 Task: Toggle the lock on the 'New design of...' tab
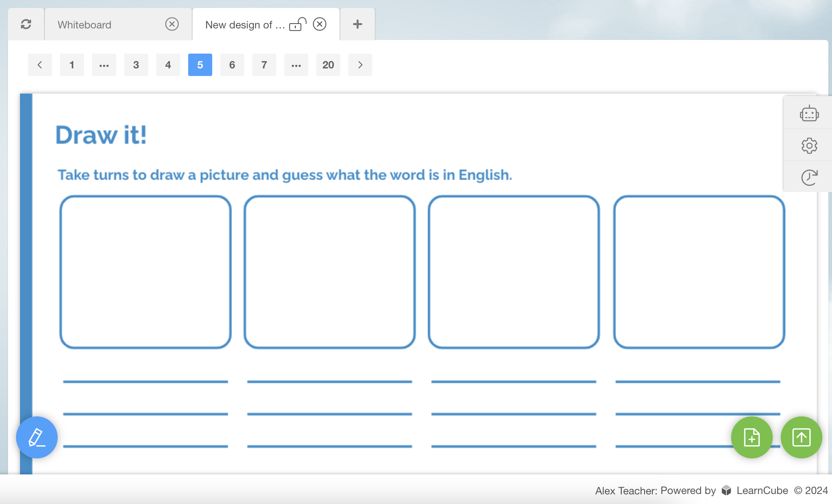(x=298, y=25)
